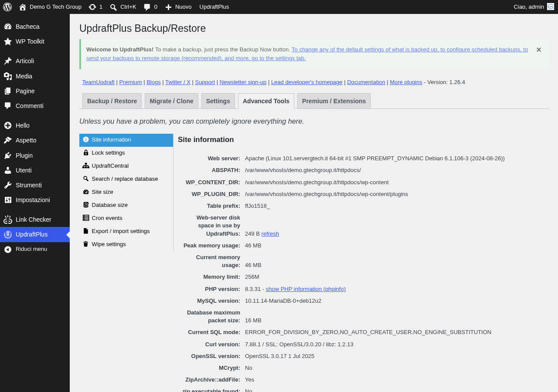Click the Link Checker chain icon
The height and width of the screenshot is (392, 558).
[x=8, y=220]
